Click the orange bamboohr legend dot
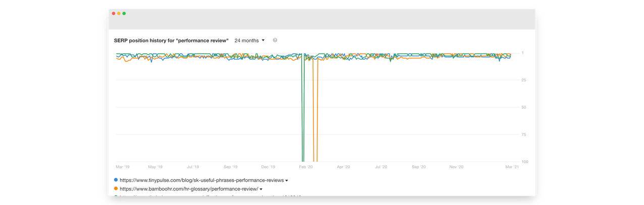644x205 pixels. [116, 188]
